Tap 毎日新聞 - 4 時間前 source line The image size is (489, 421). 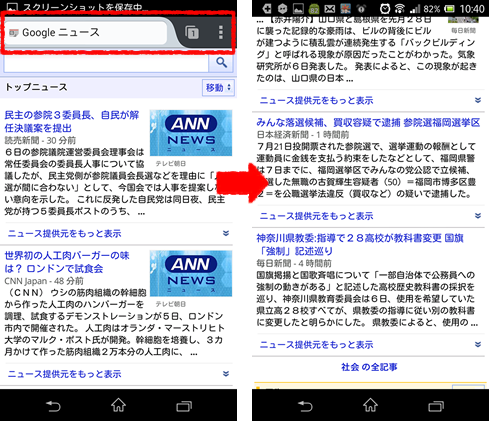294,263
